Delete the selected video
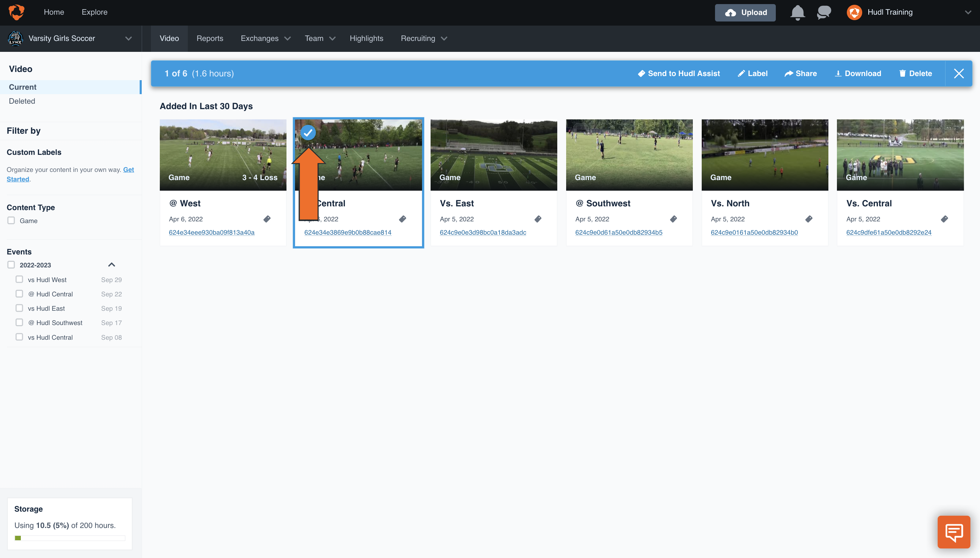The image size is (980, 558). coord(915,73)
